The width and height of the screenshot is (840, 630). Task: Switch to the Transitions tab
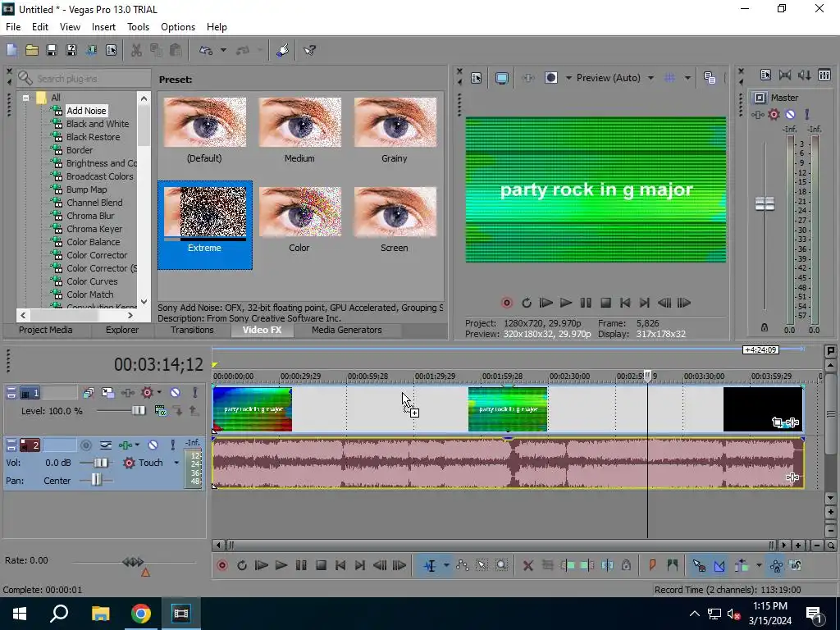[x=192, y=330]
